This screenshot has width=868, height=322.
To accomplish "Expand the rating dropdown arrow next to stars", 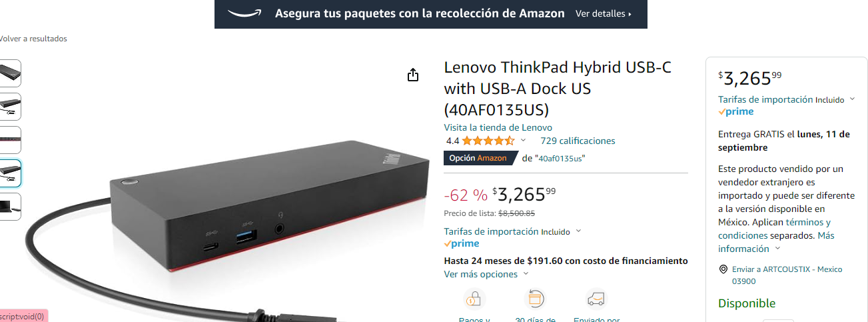I will 523,141.
